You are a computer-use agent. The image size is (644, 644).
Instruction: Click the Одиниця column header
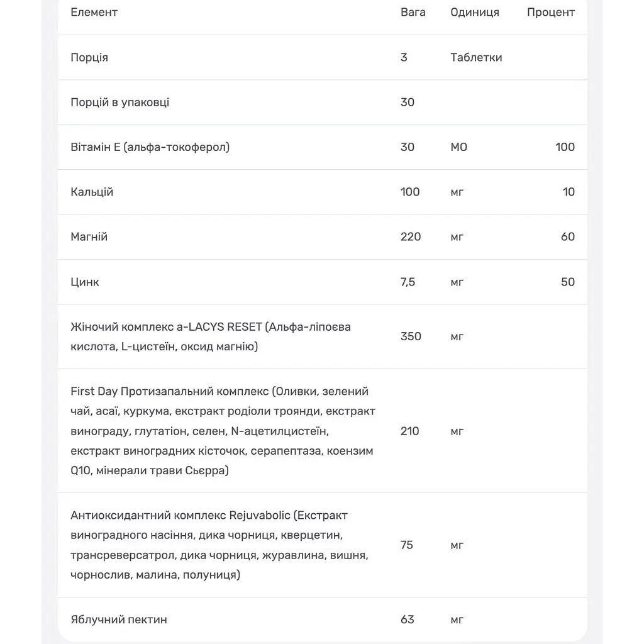pos(475,13)
